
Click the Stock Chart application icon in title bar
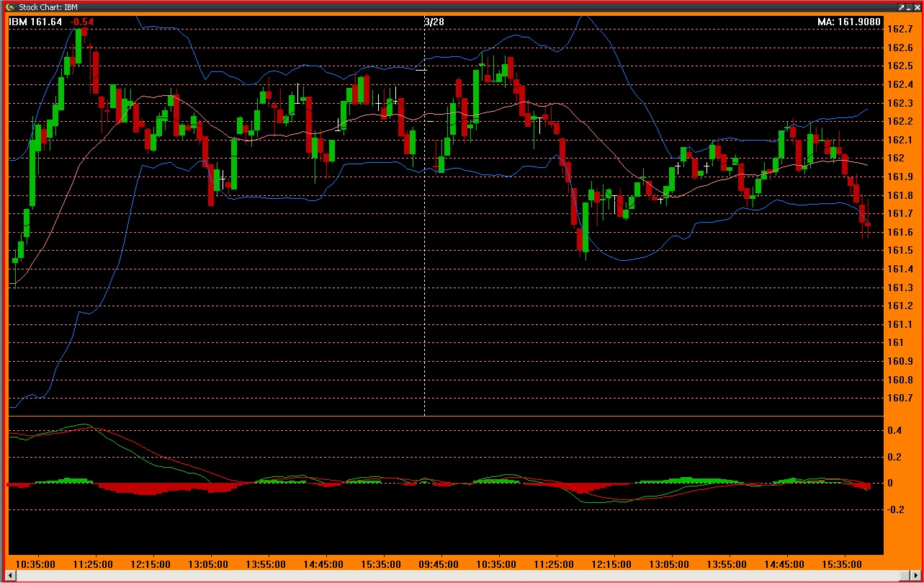click(10, 7)
